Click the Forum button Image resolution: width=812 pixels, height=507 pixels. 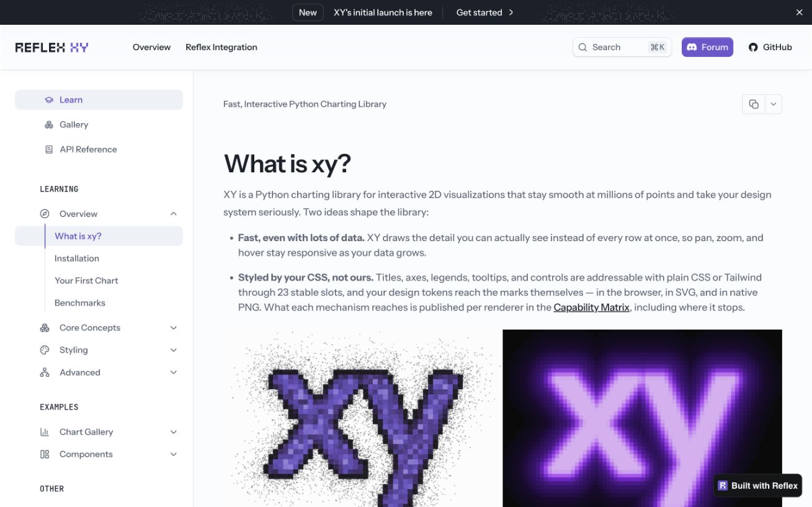pos(707,47)
